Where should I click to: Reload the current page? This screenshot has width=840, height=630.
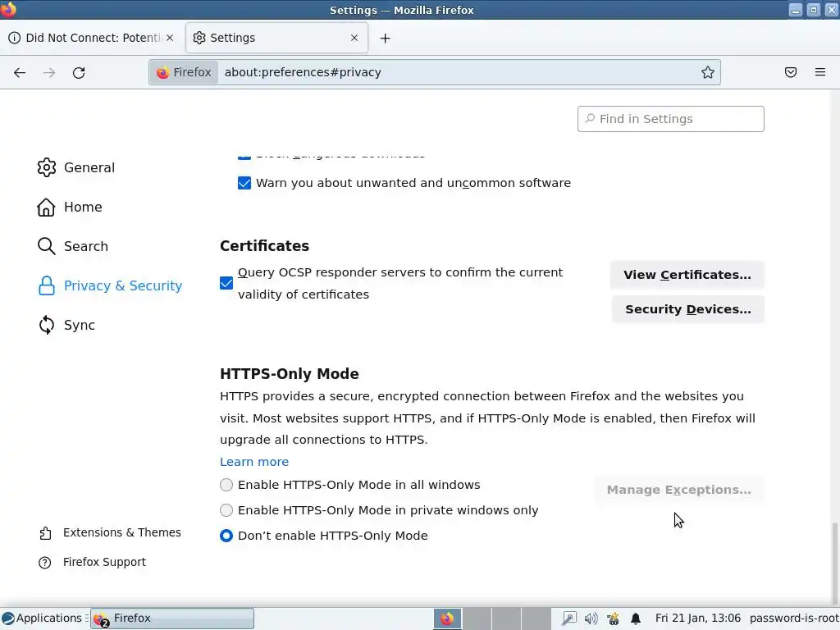click(x=79, y=72)
